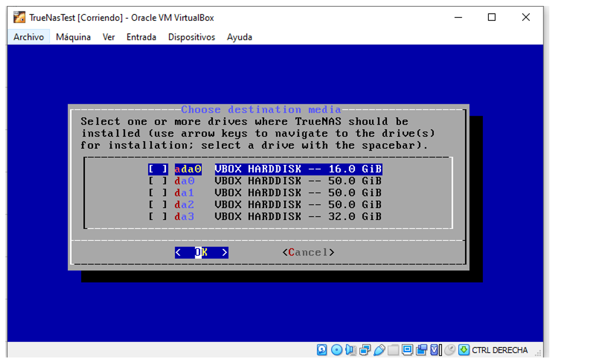This screenshot has height=364, width=598.
Task: Click the display status icon
Action: (408, 350)
